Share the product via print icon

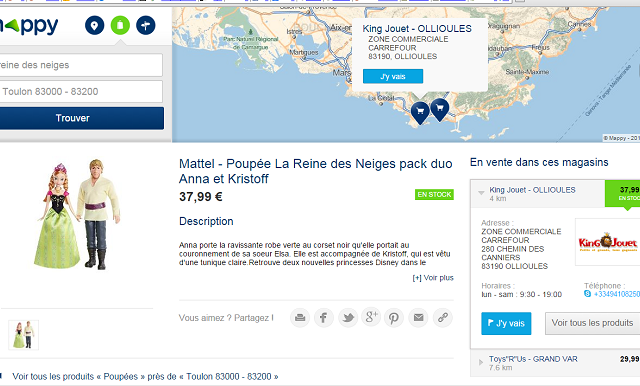pos(300,317)
